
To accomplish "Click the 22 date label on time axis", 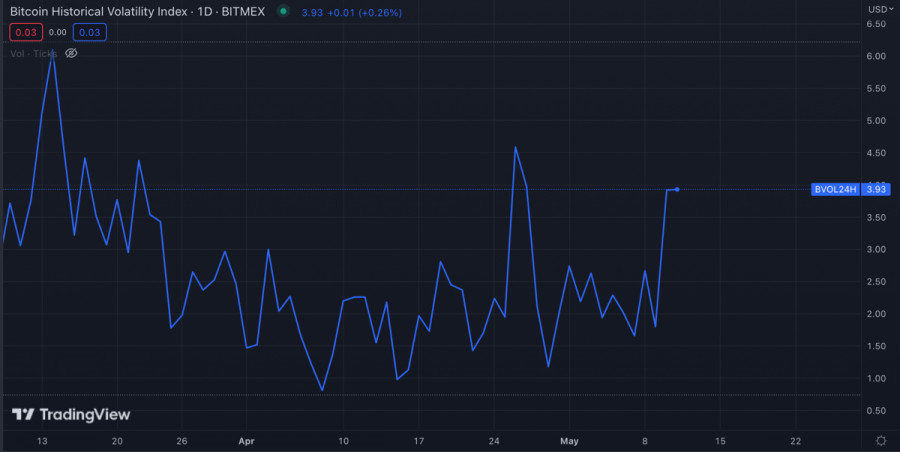I will tap(795, 440).
